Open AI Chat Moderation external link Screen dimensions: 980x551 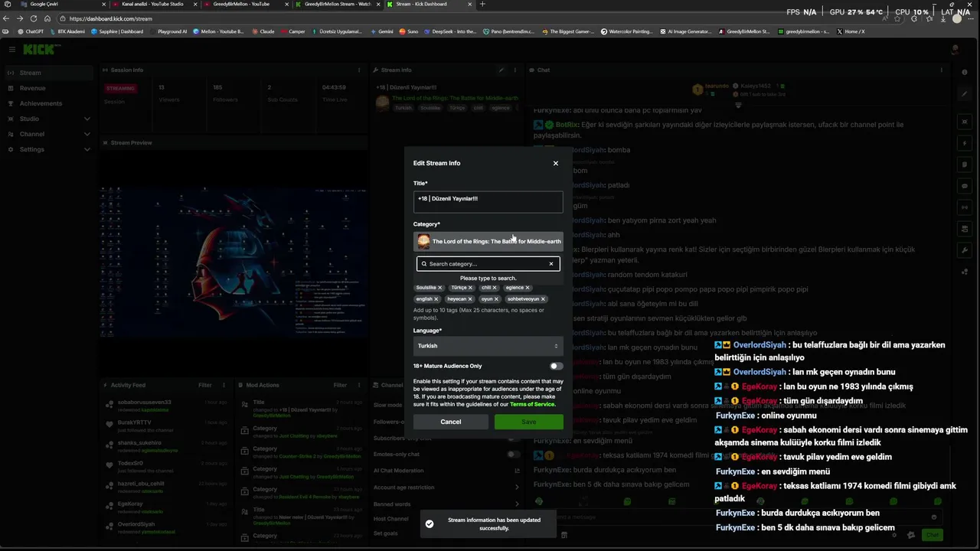pos(517,471)
